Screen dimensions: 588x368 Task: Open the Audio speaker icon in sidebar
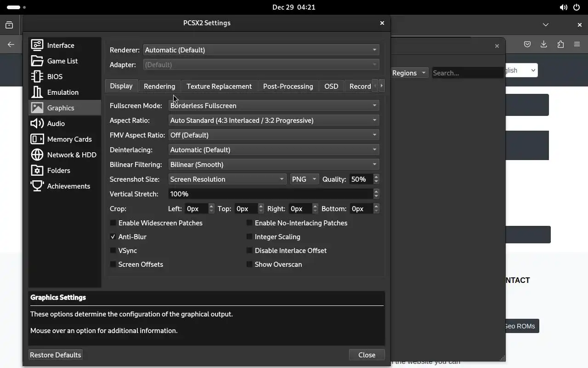tap(37, 123)
